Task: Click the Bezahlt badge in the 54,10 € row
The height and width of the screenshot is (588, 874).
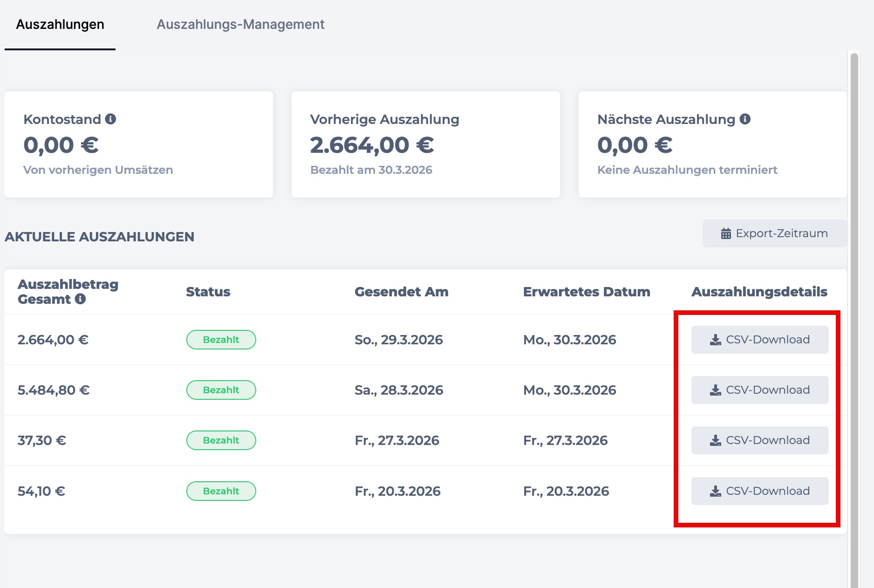Action: (221, 491)
